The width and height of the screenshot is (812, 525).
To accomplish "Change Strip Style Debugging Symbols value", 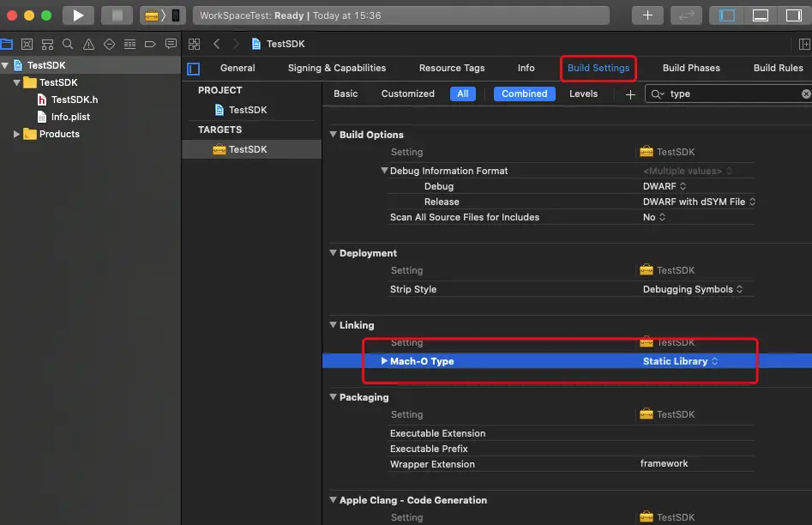I will [x=693, y=289].
